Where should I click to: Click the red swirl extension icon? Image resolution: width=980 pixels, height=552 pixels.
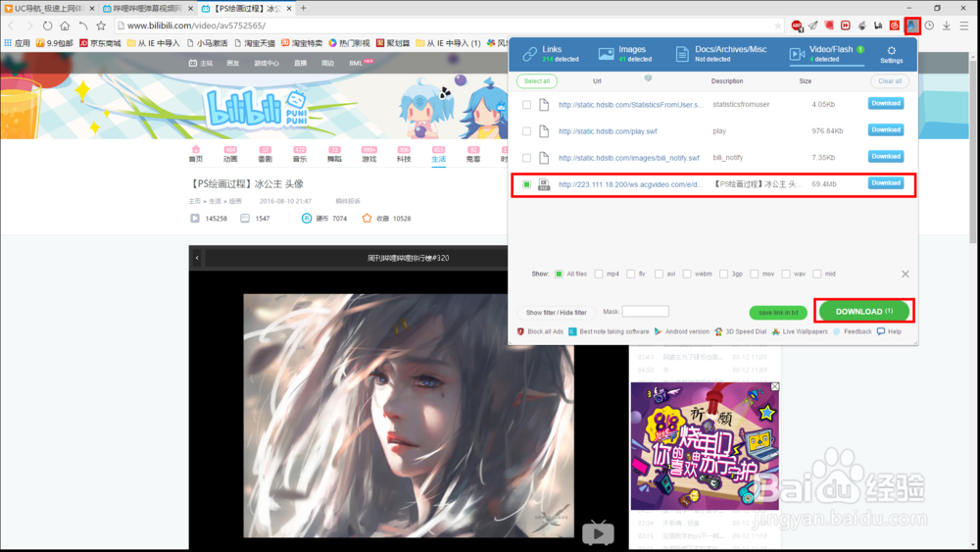895,25
